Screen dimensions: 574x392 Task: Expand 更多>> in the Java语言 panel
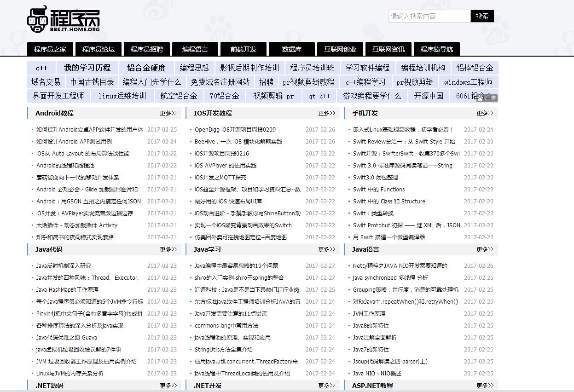pyautogui.click(x=485, y=249)
